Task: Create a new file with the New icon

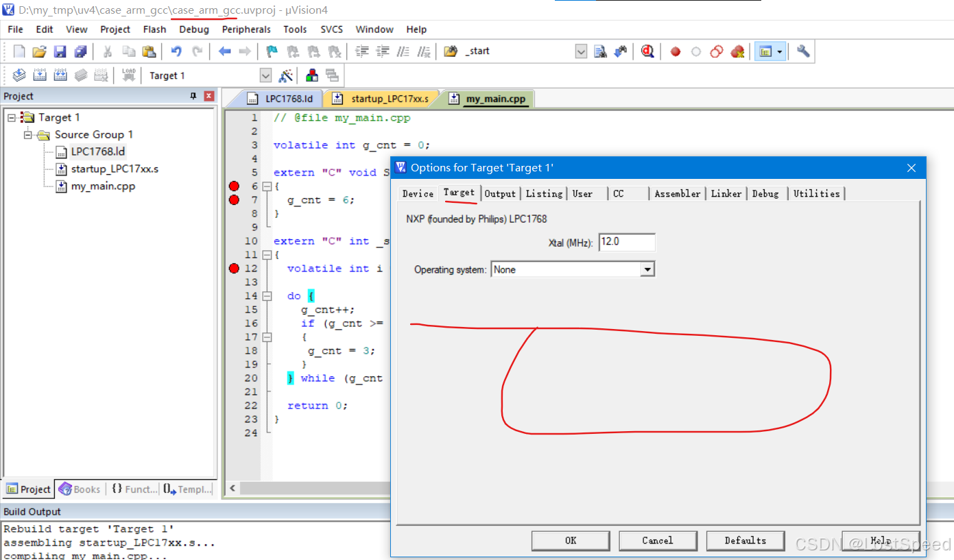Action: tap(19, 51)
